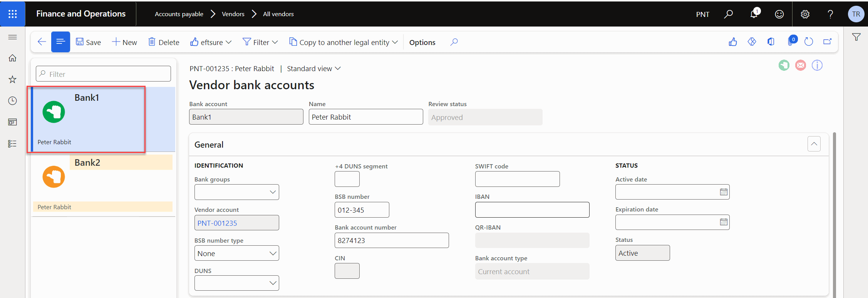This screenshot has width=868, height=298.
Task: Open the feedback smiley icon
Action: (x=779, y=14)
